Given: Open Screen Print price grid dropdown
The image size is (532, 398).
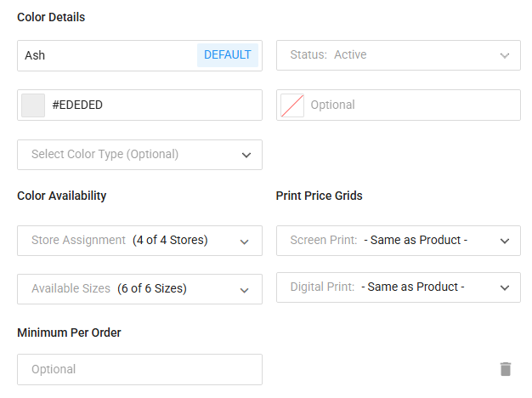Looking at the screenshot, I should click(x=389, y=241).
